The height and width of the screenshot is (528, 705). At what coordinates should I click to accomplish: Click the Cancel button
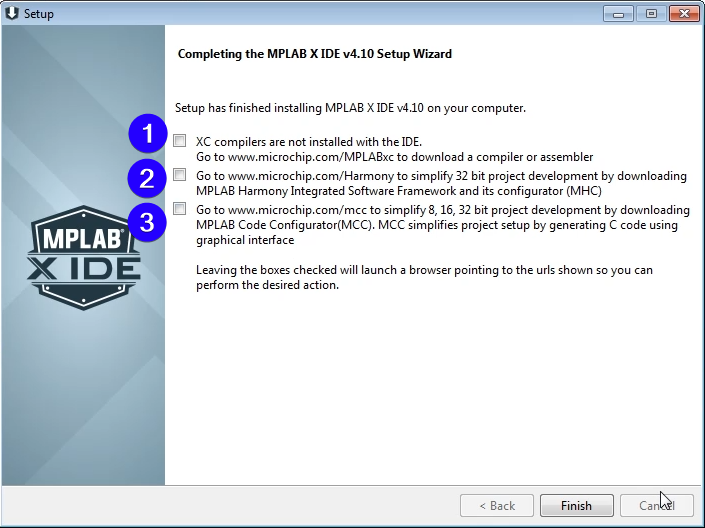click(x=656, y=506)
